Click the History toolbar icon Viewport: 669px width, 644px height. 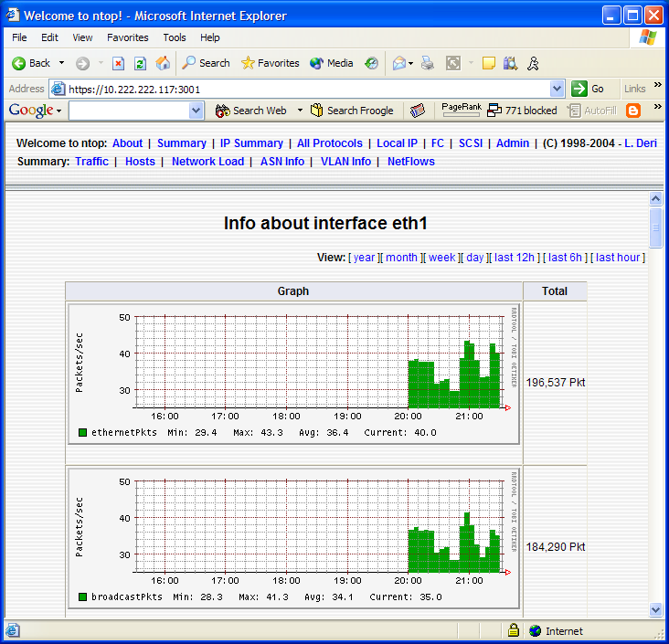pyautogui.click(x=371, y=63)
